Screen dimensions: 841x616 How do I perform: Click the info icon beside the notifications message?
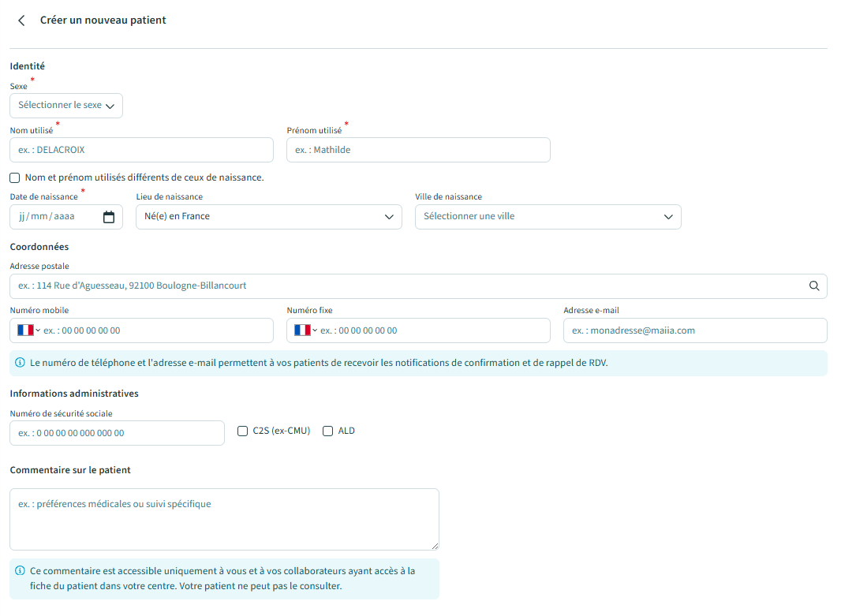tap(20, 363)
